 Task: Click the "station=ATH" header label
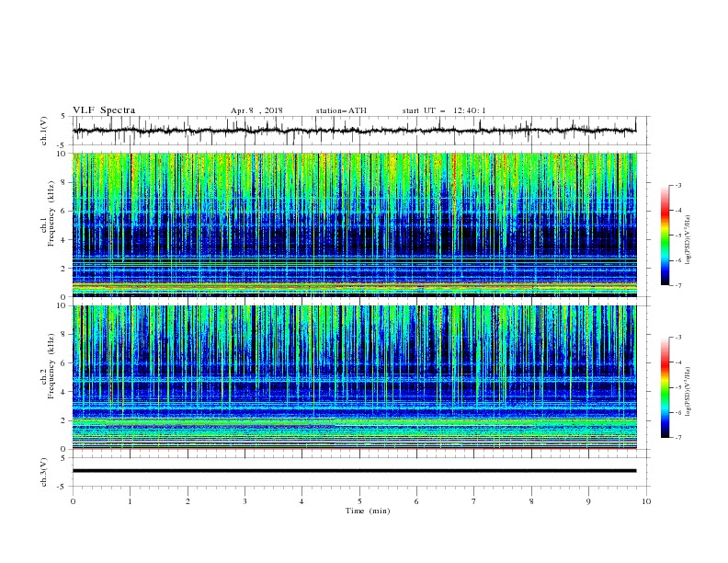pyautogui.click(x=341, y=110)
